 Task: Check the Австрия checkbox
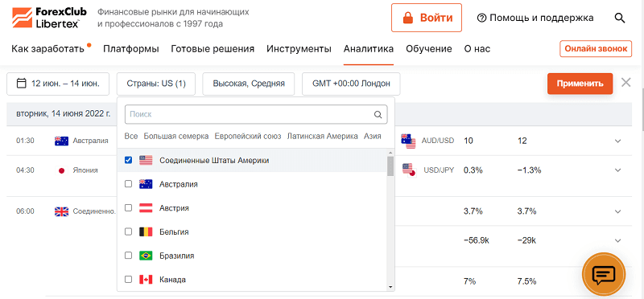(128, 207)
